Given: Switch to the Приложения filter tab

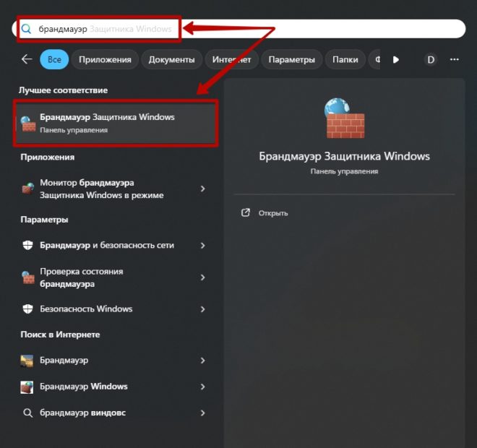Looking at the screenshot, I should click(x=105, y=59).
